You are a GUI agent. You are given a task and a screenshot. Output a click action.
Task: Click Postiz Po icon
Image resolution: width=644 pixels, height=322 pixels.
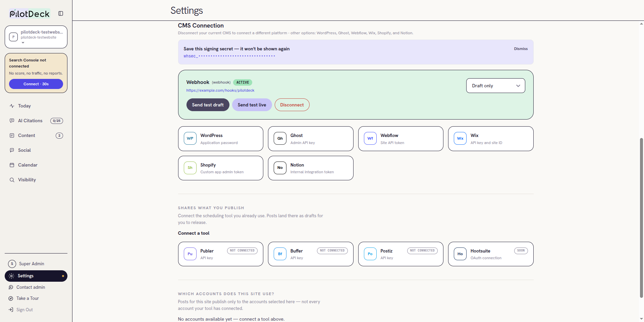pyautogui.click(x=370, y=254)
